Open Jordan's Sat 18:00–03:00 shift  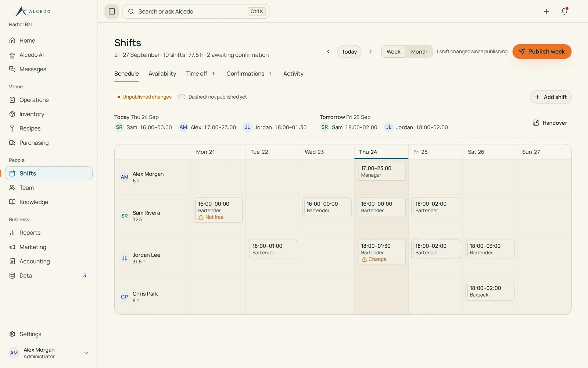(490, 249)
